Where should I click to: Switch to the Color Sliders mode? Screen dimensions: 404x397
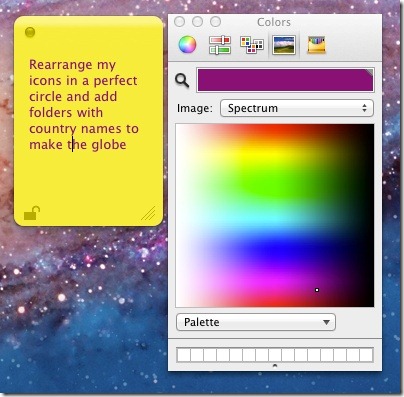coord(220,45)
